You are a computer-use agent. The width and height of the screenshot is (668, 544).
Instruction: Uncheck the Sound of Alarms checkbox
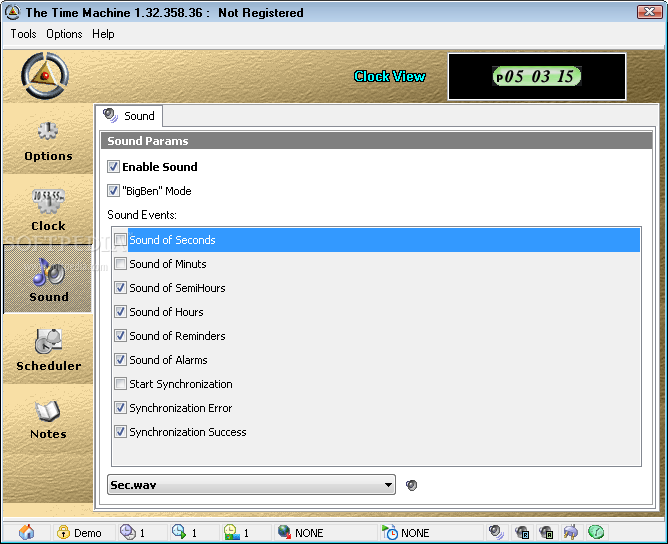tap(121, 360)
